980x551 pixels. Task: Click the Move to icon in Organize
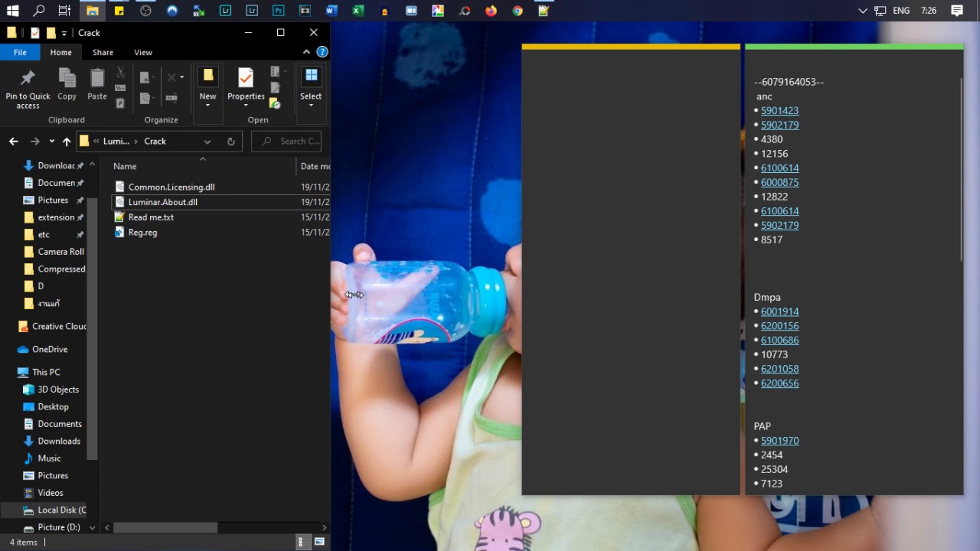pos(145,77)
